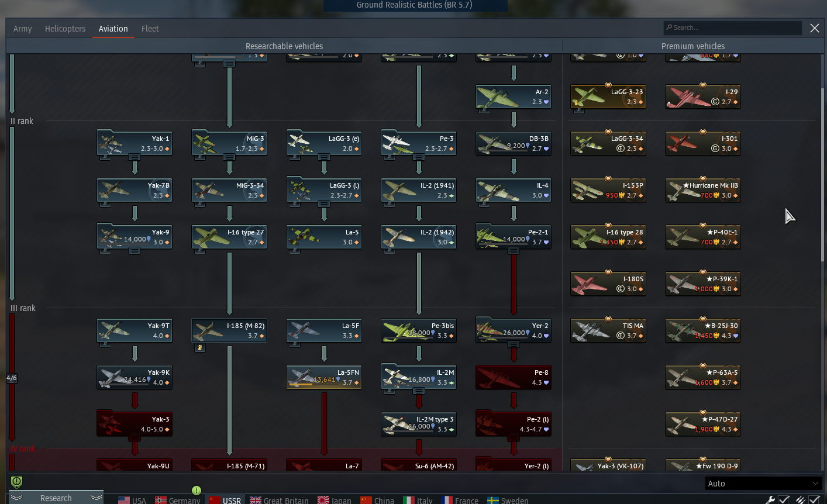Select the premium I-29 aircraft card
The image size is (827, 504).
click(703, 96)
